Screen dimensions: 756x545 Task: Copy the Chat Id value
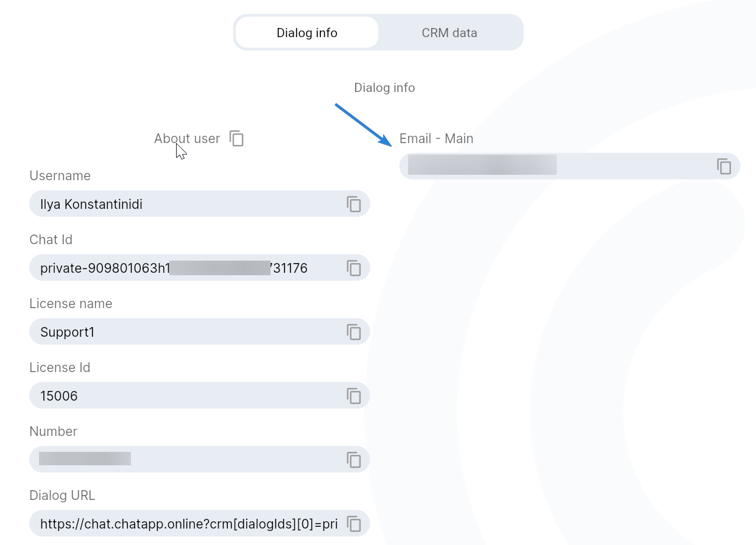354,268
